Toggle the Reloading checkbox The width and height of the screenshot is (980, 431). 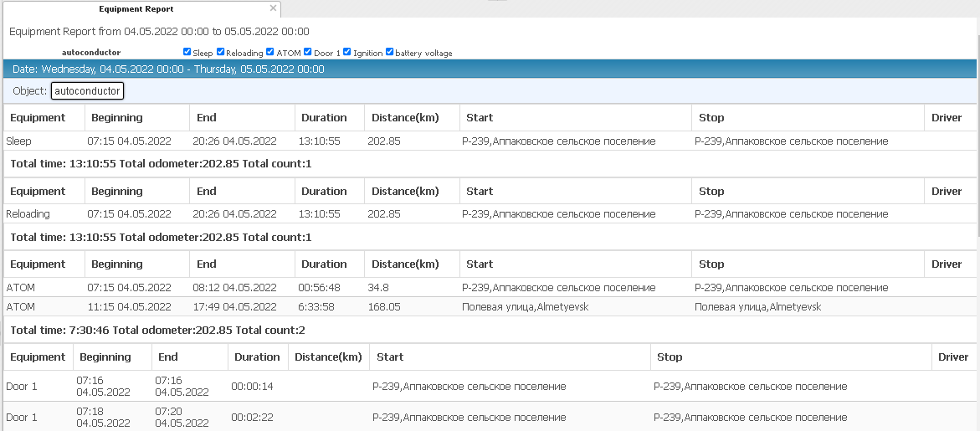[x=221, y=52]
